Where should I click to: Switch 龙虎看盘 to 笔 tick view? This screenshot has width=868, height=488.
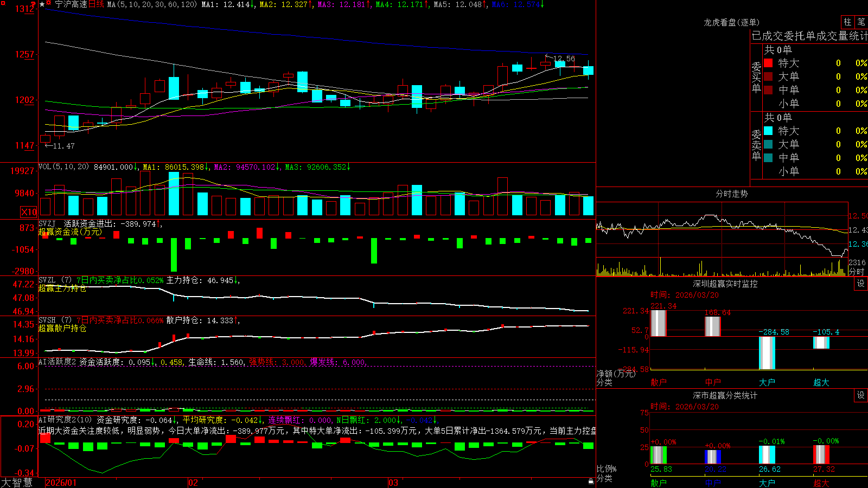point(861,22)
